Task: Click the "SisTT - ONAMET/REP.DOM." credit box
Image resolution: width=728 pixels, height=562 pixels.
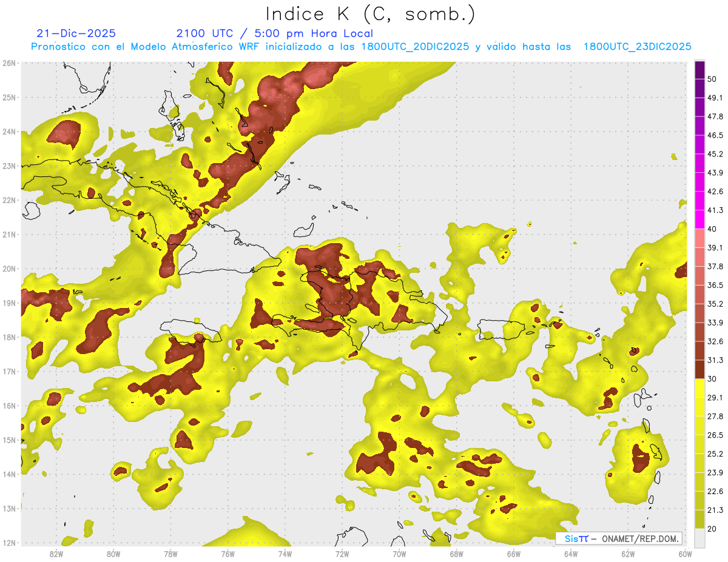Action: coord(618,538)
